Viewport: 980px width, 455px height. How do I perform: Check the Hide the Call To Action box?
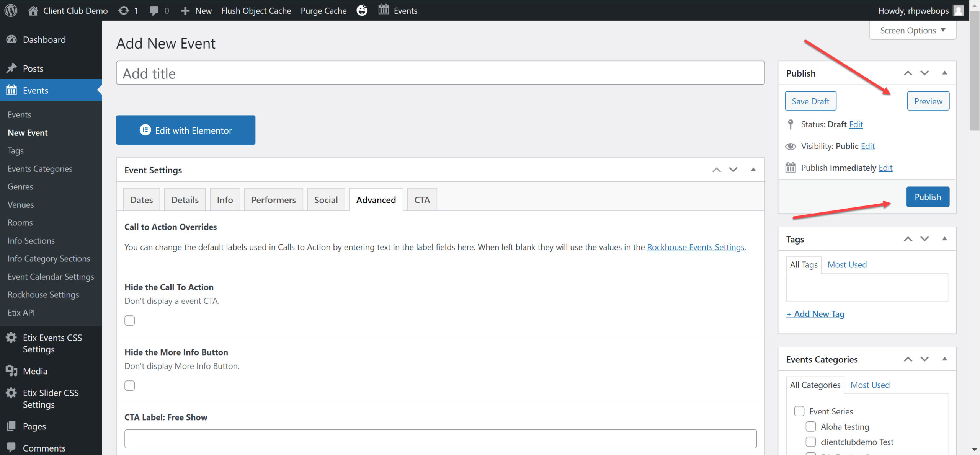coord(130,320)
